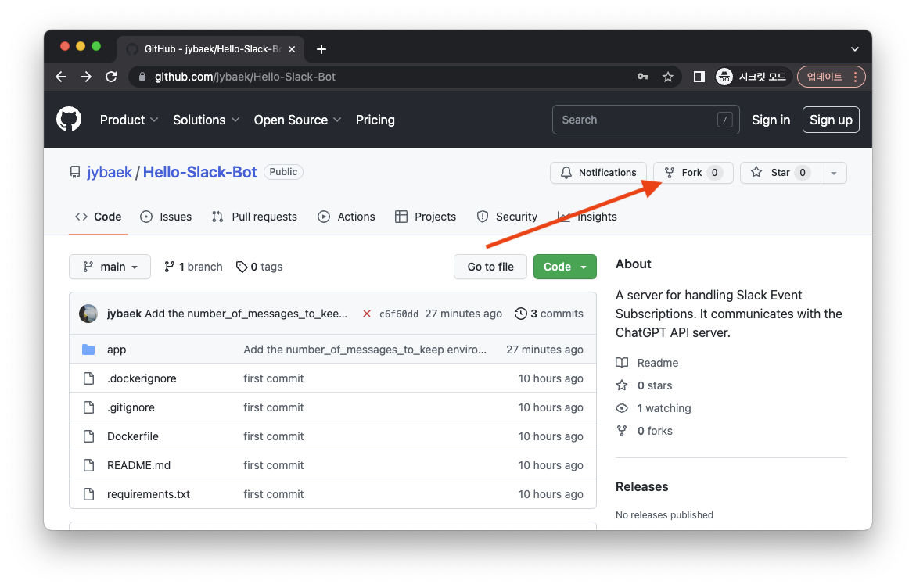Open the Open Source dropdown menu
Image resolution: width=916 pixels, height=588 pixels.
point(296,120)
